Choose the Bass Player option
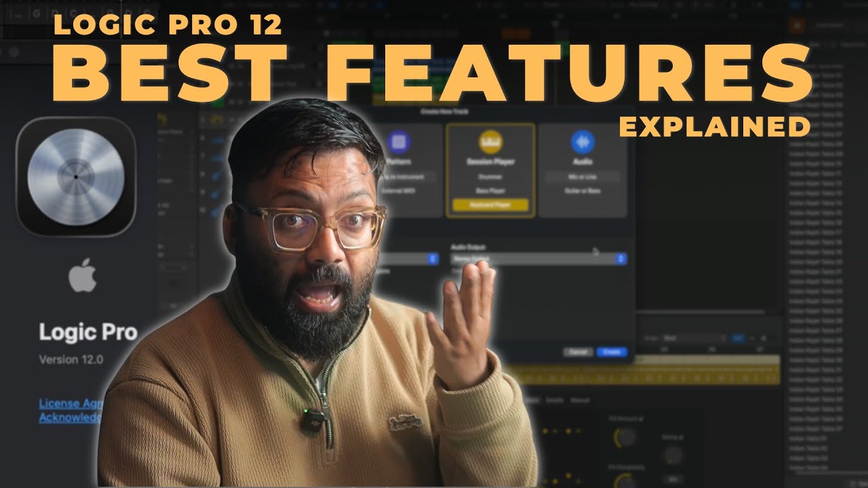868x488 pixels. coord(490,191)
